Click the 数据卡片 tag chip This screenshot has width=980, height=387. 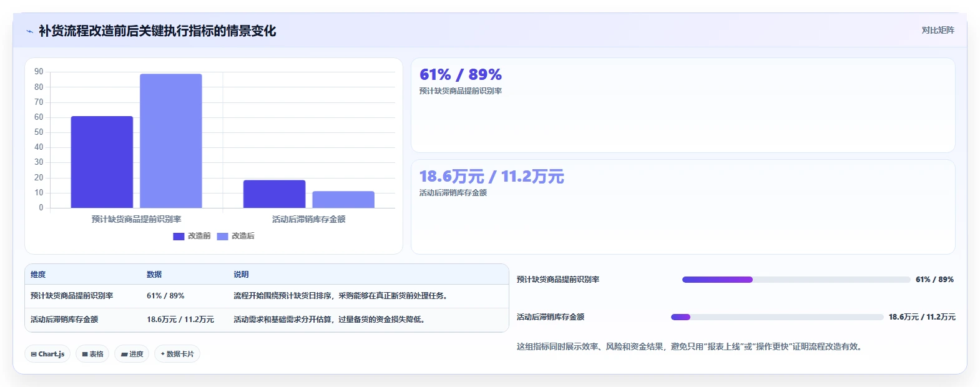pyautogui.click(x=177, y=354)
